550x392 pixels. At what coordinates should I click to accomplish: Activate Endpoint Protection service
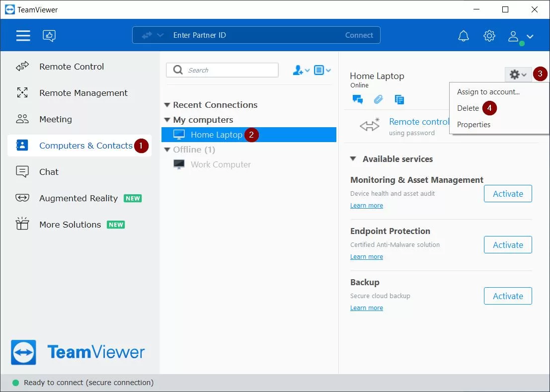coord(507,245)
